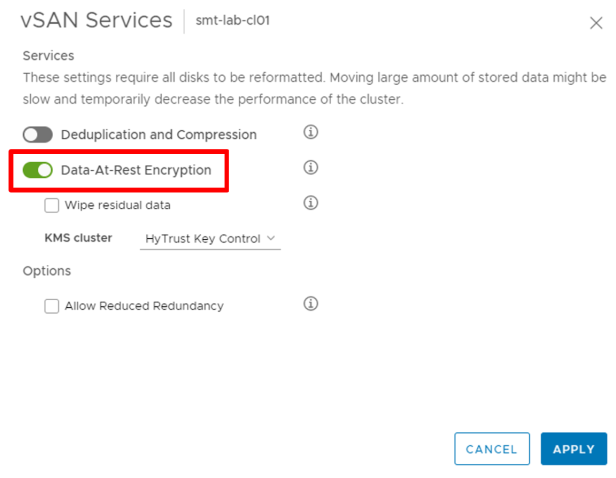Click the vSAN Services dialog title
This screenshot has height=478, width=616.
click(97, 21)
